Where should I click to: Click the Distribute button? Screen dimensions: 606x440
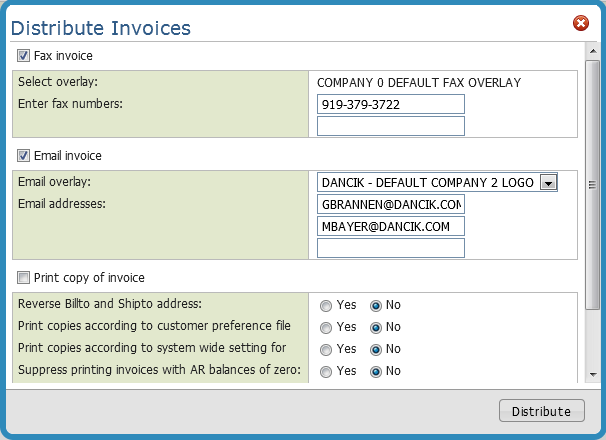click(541, 411)
